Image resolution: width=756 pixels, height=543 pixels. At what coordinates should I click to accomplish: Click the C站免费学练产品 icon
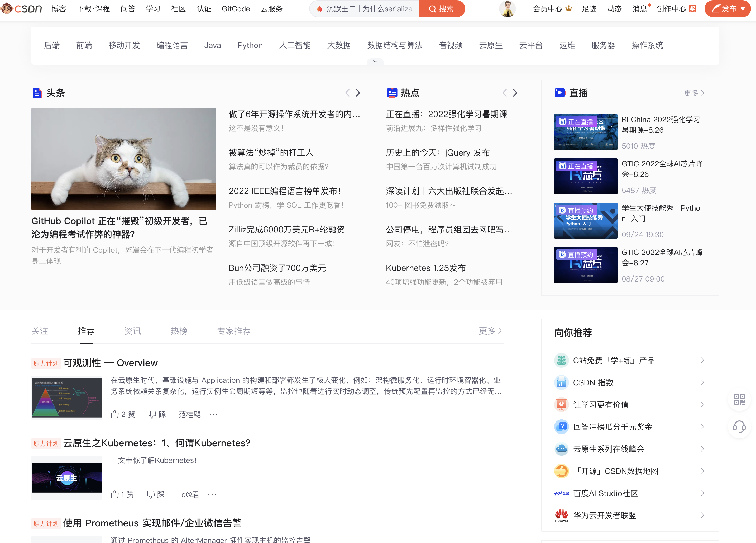click(561, 360)
